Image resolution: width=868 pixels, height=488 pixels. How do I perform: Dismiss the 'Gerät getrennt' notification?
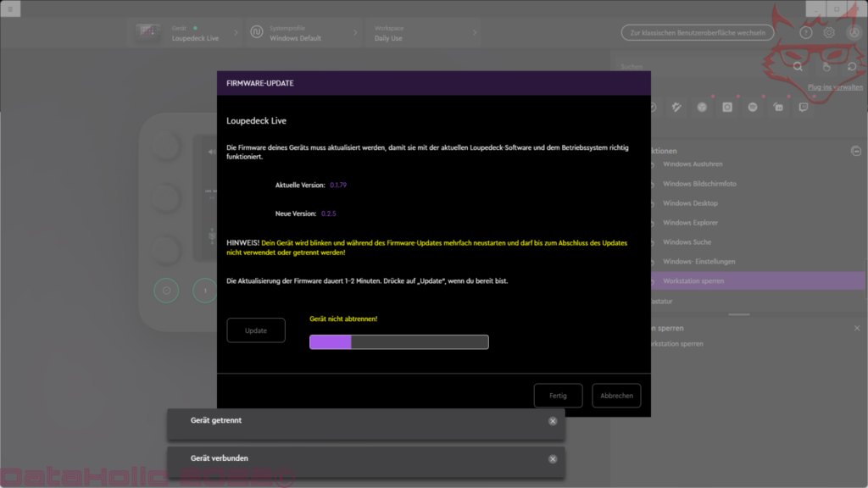coord(553,421)
